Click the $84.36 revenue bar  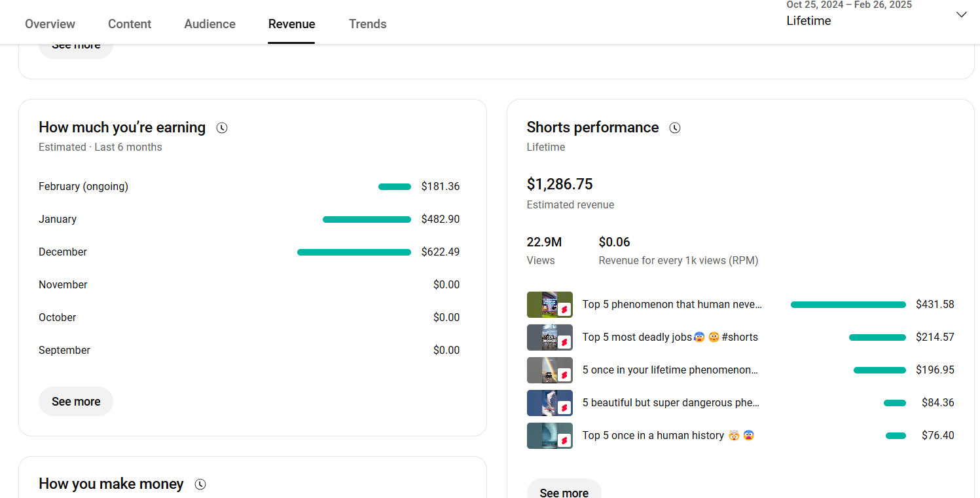point(895,403)
